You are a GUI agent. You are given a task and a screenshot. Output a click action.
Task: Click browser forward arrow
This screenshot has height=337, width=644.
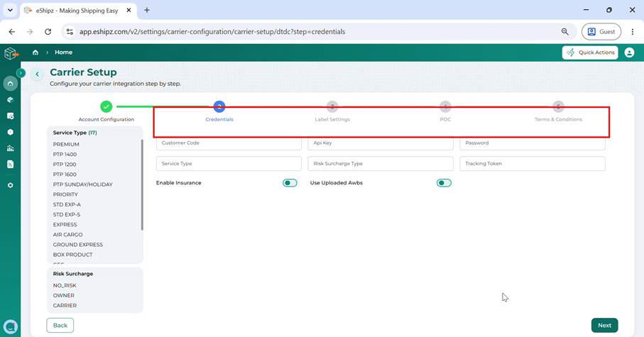30,32
